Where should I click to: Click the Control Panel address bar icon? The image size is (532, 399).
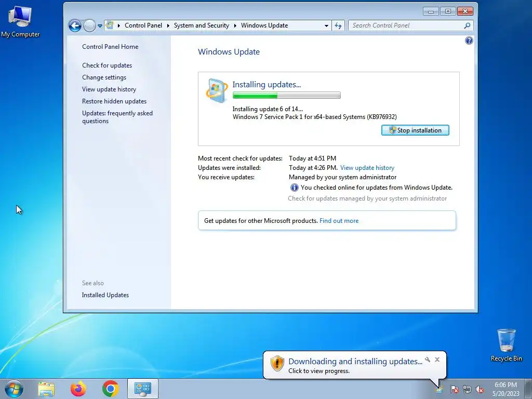pyautogui.click(x=110, y=25)
